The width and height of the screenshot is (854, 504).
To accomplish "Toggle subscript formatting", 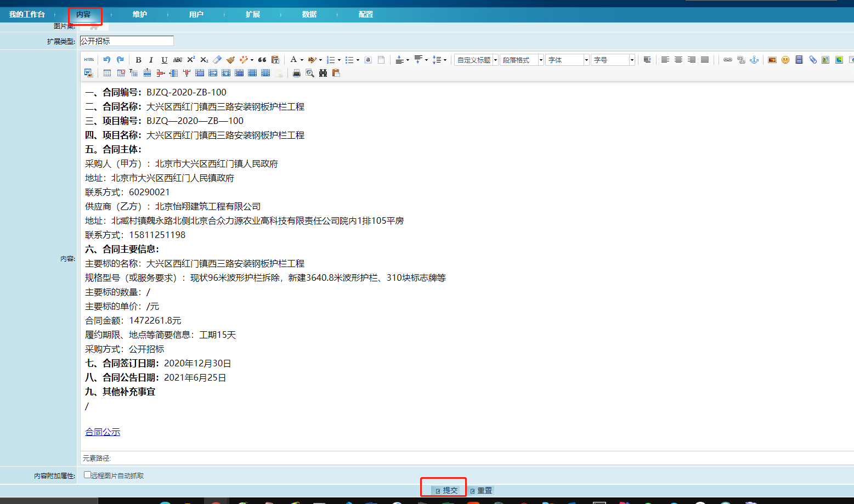I will [204, 60].
